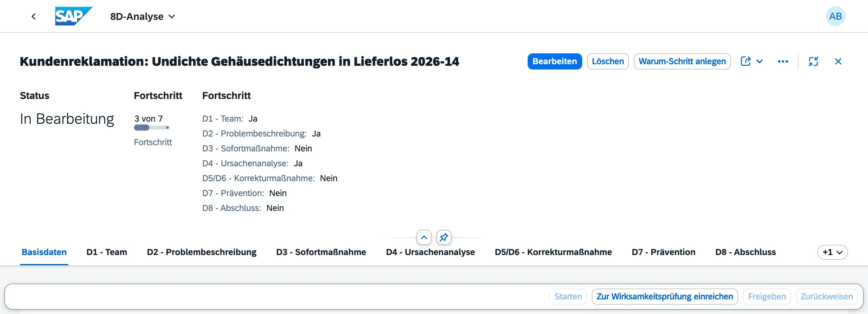This screenshot has width=868, height=314.
Task: Open the D2 - Problembeschreibung tab
Action: click(x=201, y=252)
